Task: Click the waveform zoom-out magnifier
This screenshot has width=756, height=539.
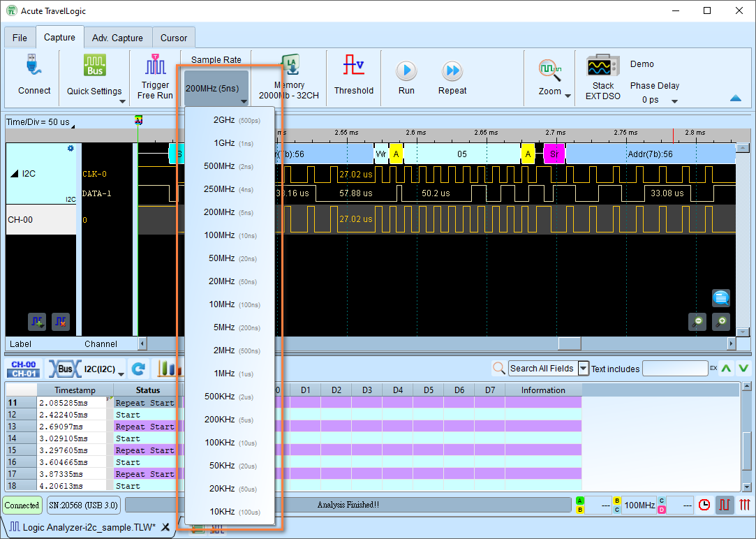Action: pos(697,322)
